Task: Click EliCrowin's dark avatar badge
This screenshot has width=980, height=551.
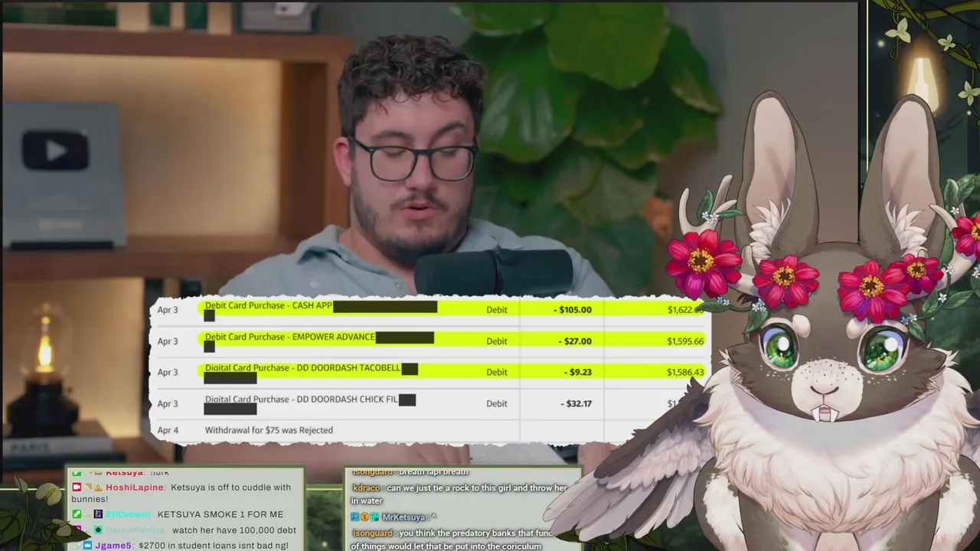Action: point(98,514)
